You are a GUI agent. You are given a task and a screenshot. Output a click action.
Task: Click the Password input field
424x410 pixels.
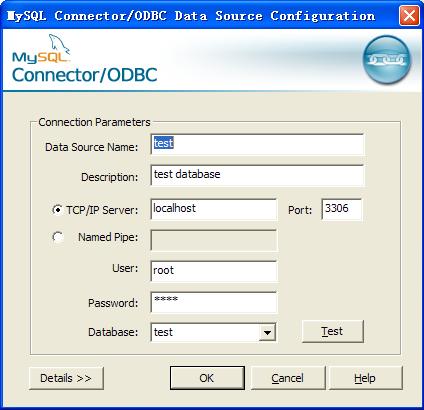[x=213, y=302]
